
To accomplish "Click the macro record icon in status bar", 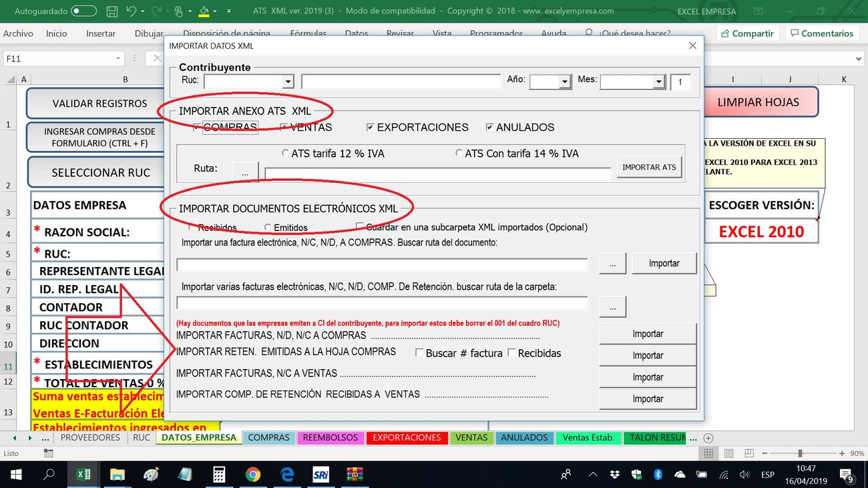I will 48,453.
